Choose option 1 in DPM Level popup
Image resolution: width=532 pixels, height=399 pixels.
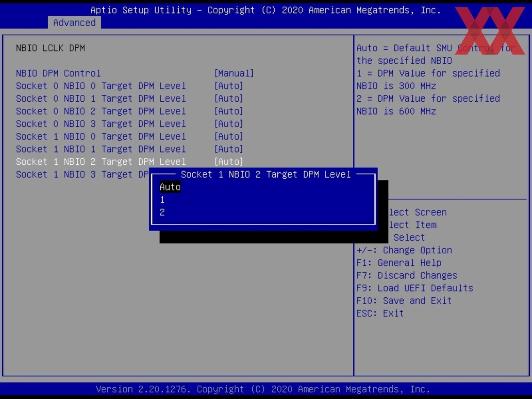point(162,200)
